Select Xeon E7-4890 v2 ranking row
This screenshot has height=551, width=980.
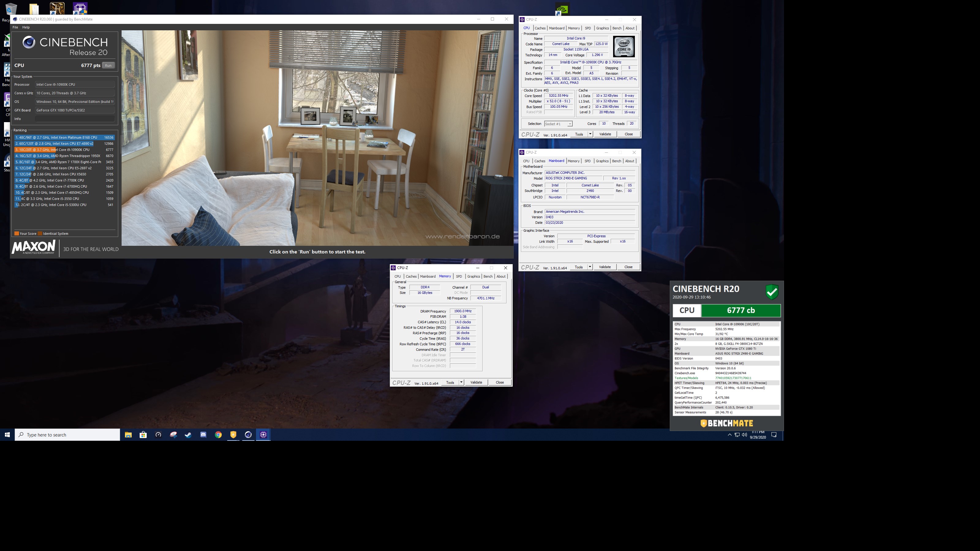point(64,144)
